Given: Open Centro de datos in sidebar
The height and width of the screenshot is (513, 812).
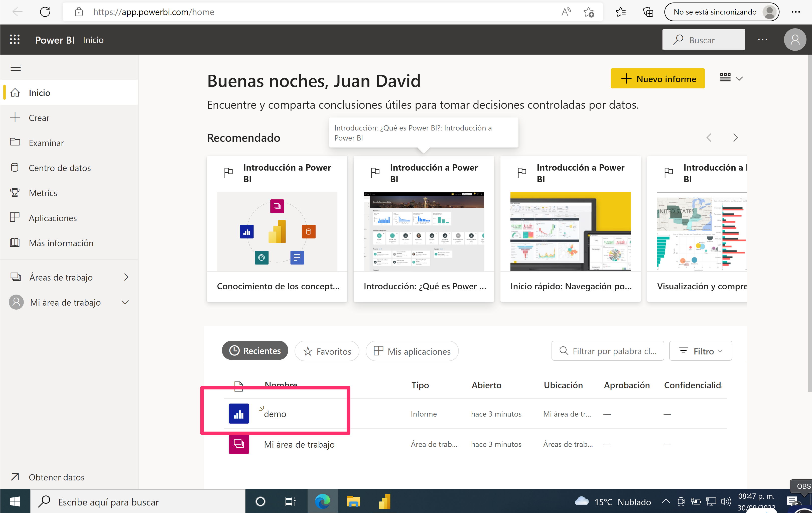Looking at the screenshot, I should pos(69,168).
